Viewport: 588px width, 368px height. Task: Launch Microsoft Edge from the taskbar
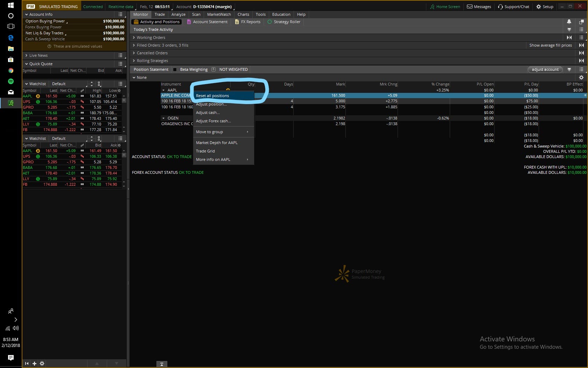pyautogui.click(x=10, y=38)
